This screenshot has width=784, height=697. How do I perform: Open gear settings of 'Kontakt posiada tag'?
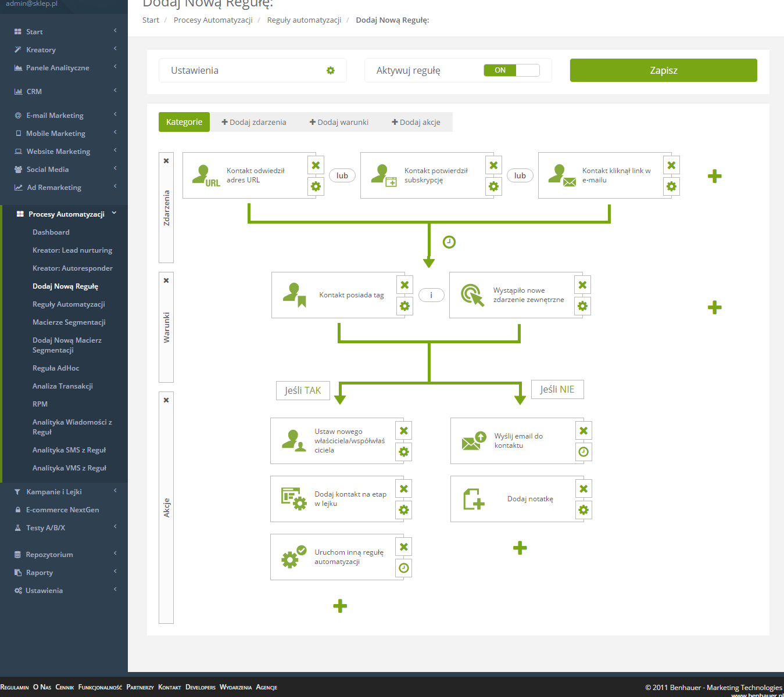coord(404,306)
